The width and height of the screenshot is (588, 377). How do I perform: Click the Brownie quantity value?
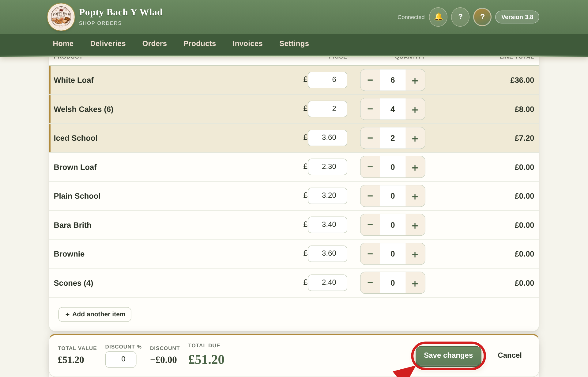(x=393, y=254)
